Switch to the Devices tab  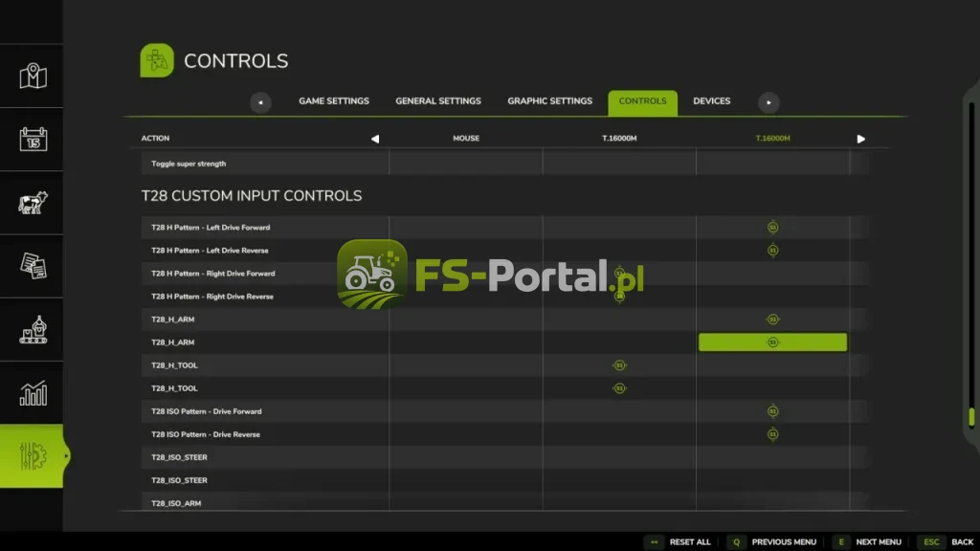click(711, 101)
